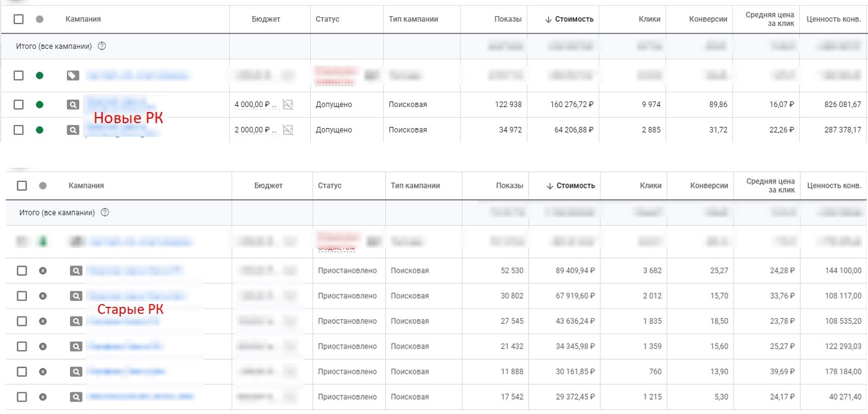This screenshot has width=868, height=414.
Task: Click the pause status icon of the first Приостановлено campaign
Action: [x=42, y=270]
